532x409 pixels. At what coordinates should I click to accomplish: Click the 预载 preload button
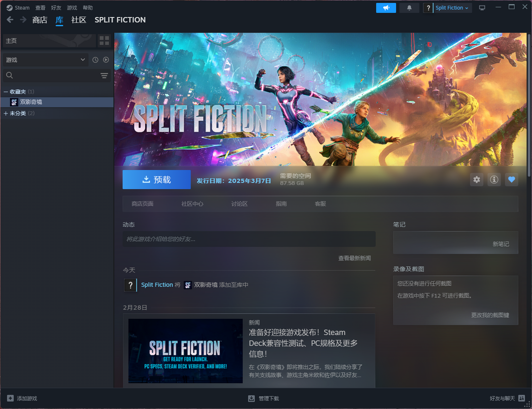(x=156, y=179)
